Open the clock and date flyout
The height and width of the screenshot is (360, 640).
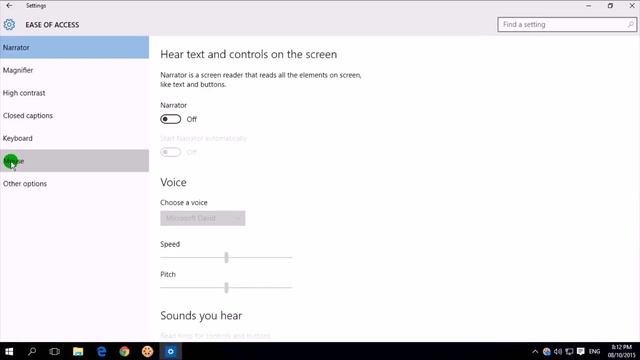(x=622, y=351)
